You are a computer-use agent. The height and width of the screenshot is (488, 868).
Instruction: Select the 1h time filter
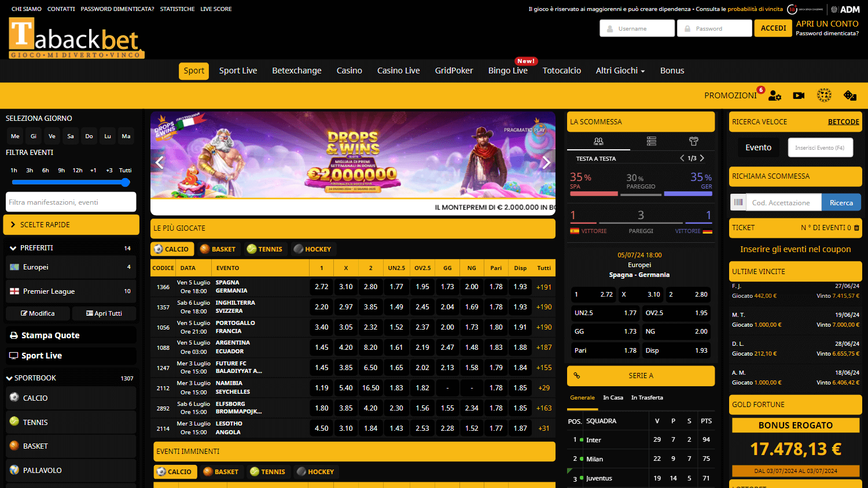(14, 171)
